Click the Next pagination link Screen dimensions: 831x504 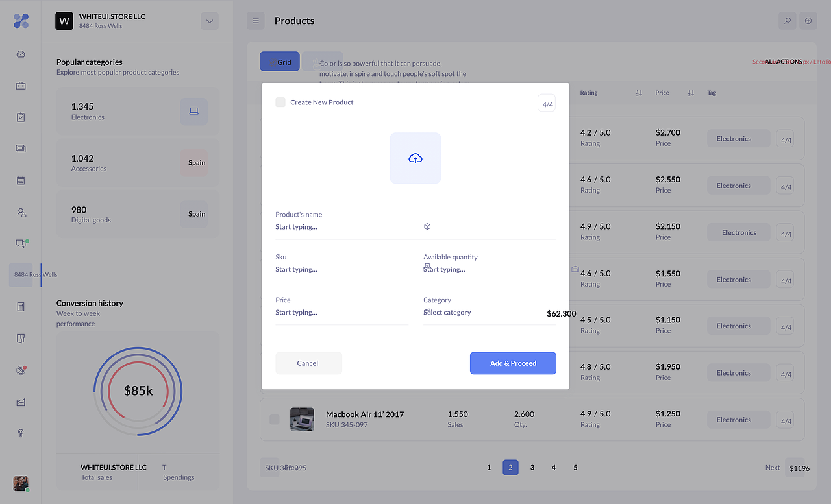tap(773, 468)
